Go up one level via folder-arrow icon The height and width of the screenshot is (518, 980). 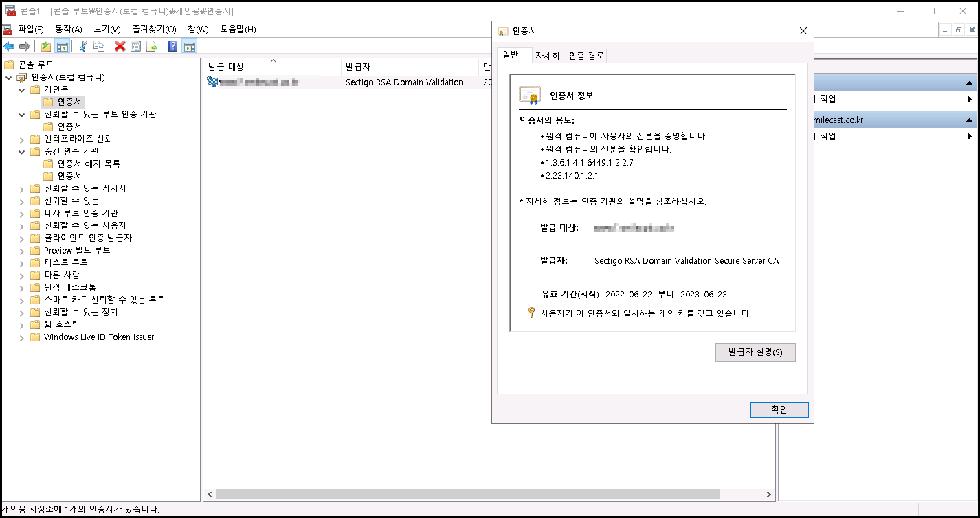[x=46, y=46]
